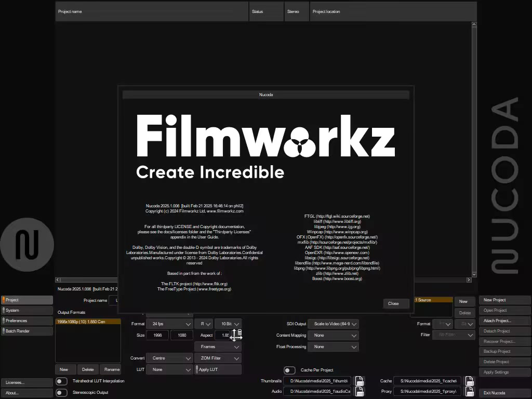Switch to the Batch Render tab
Screen dimensions: 532x399
(x=27, y=331)
